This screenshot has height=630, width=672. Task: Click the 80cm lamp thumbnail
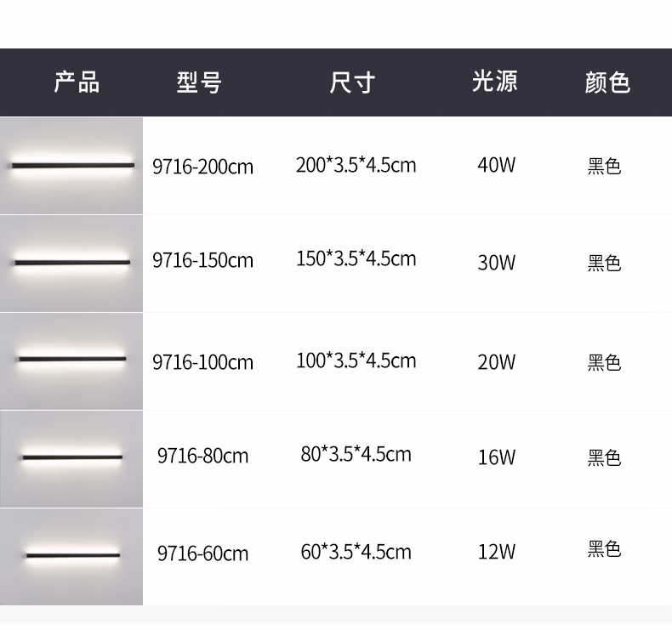71,459
